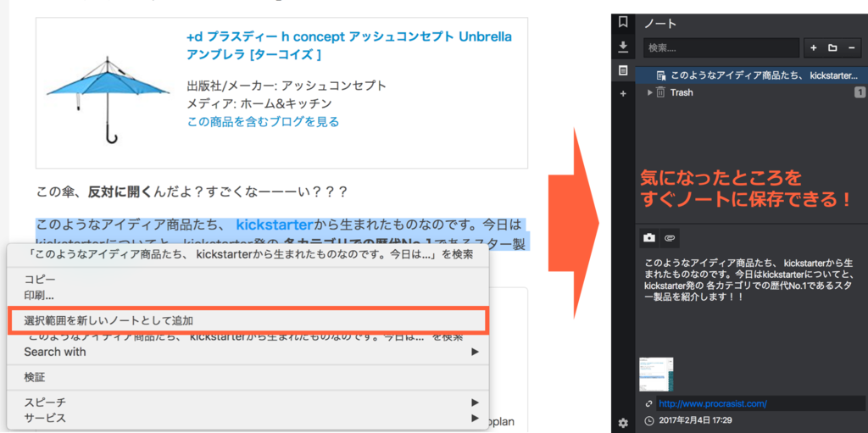Delete selected note with minus button
The height and width of the screenshot is (433, 868).
point(851,48)
